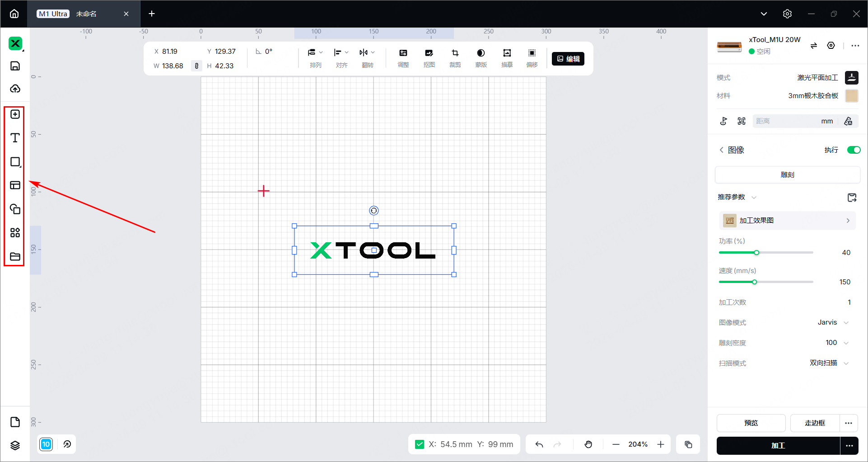Expand the 加工效果图 row
This screenshot has width=868, height=462.
coord(787,221)
